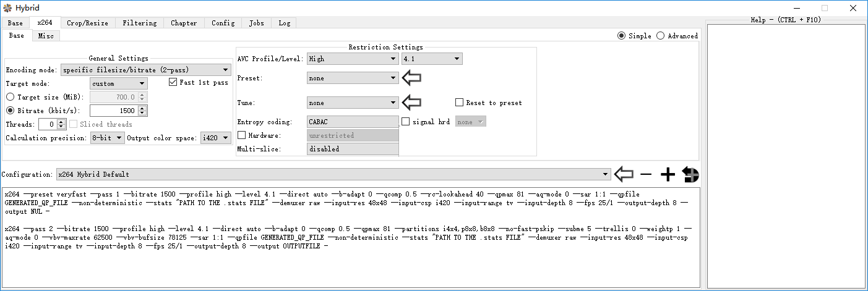
Task: Switch to the Crop/Resize tab
Action: pos(87,23)
